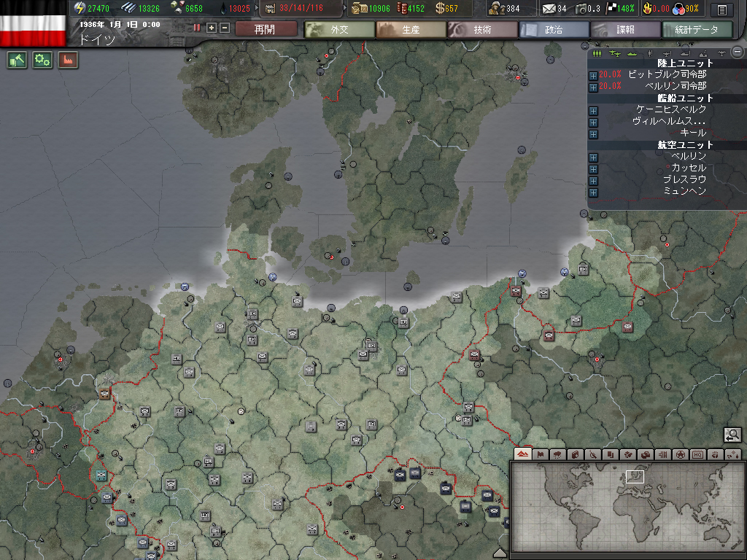Click the green gears icon
Screen dimensions: 747x560
coord(42,60)
